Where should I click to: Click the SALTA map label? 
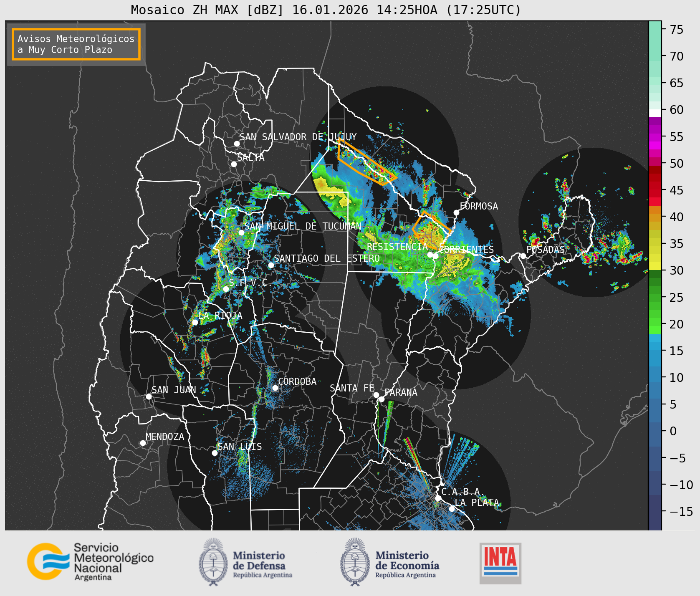click(x=251, y=157)
